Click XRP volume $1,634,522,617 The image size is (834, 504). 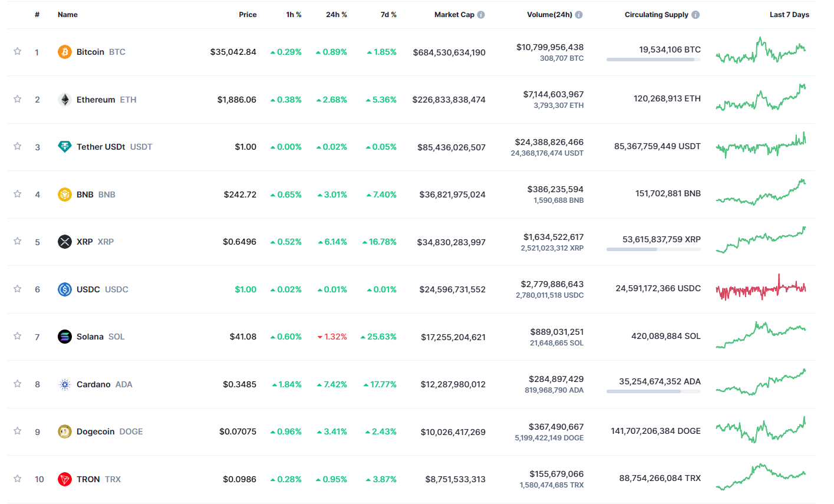(x=553, y=237)
